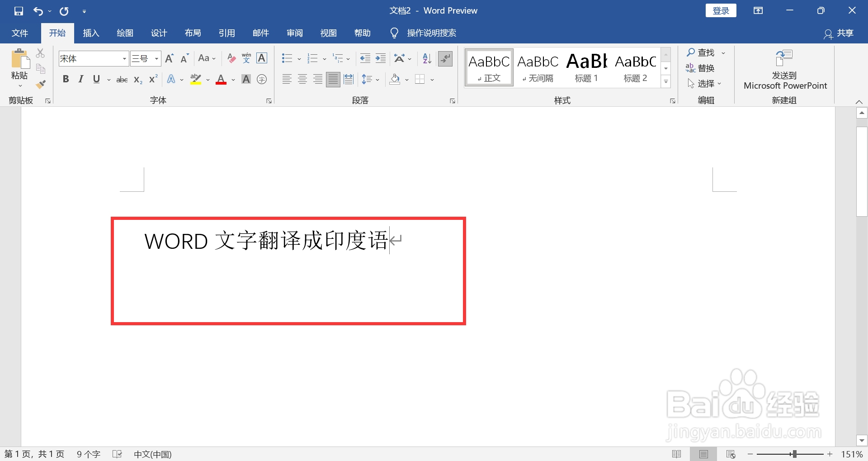
Task: Open the paste icon
Action: (19, 59)
